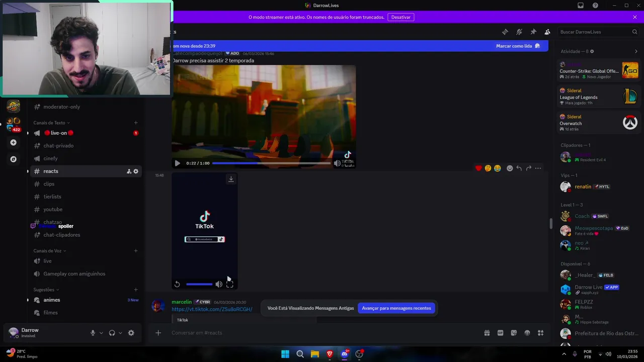Adjust the TikTok video progress slider
Image resolution: width=644 pixels, height=362 pixels.
pos(199,284)
